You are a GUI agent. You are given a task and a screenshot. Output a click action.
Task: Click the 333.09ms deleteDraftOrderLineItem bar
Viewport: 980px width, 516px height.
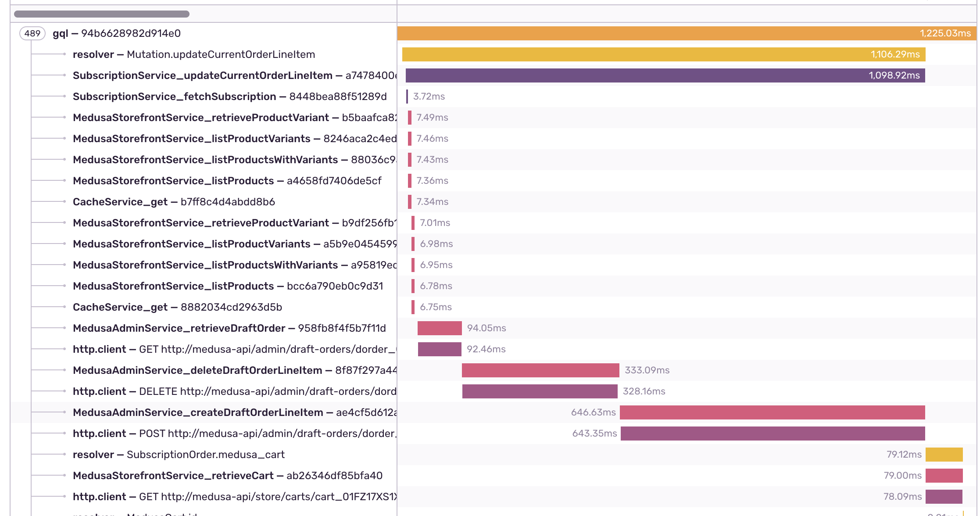tap(540, 370)
